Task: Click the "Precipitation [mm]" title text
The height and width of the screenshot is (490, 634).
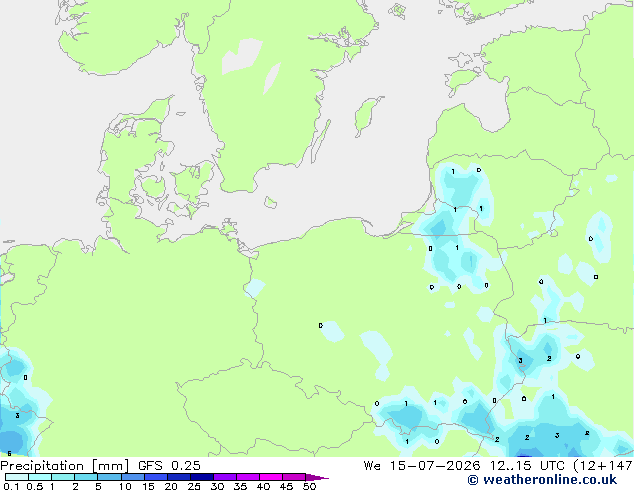Action: tap(64, 466)
